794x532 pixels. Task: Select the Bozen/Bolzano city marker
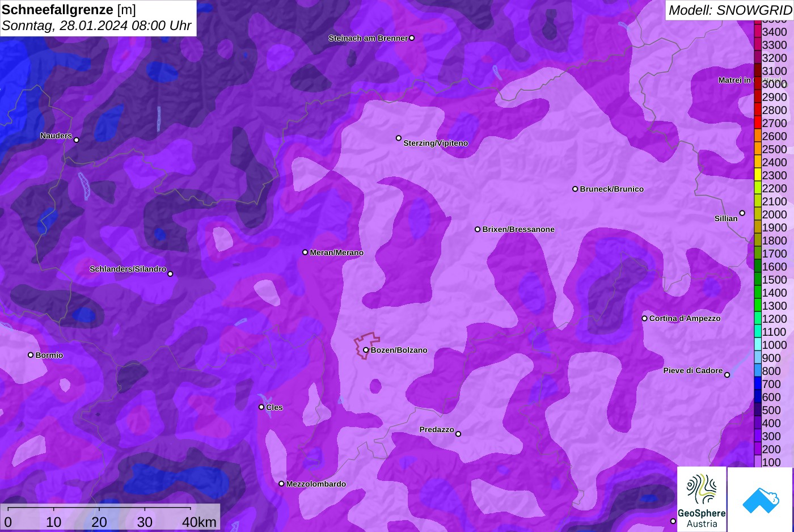tap(366, 350)
